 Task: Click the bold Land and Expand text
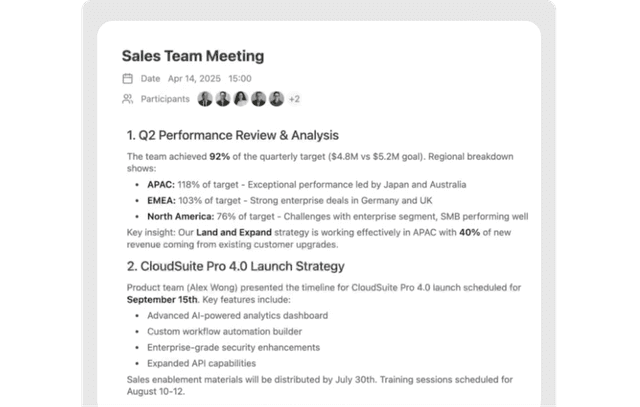(x=234, y=232)
